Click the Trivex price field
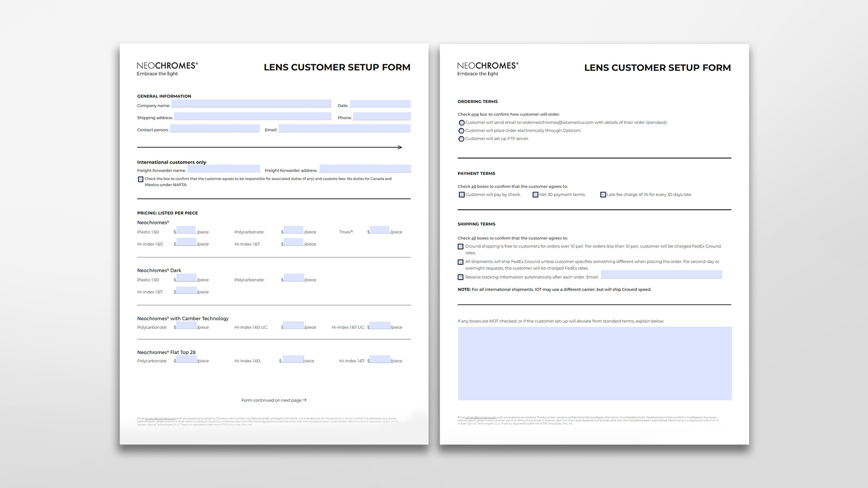This screenshot has width=868, height=488. [x=379, y=230]
